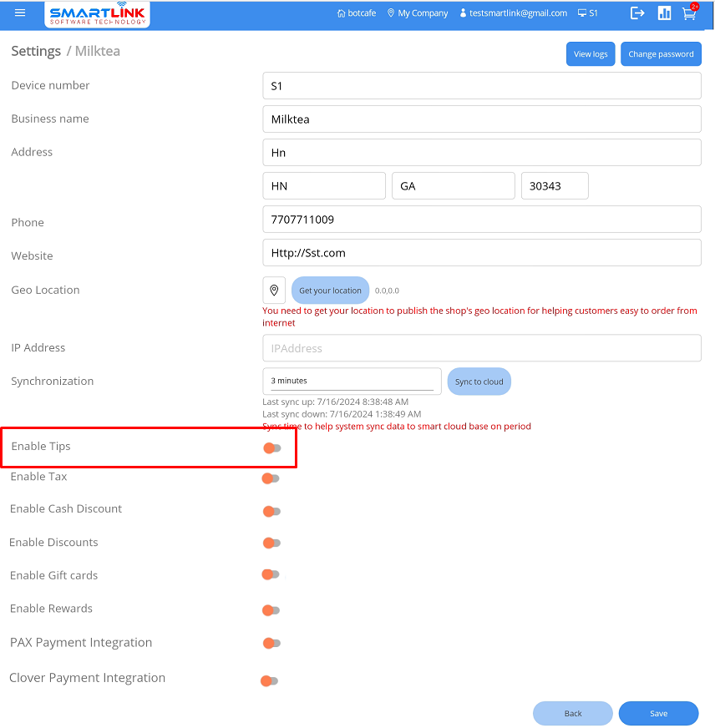The height and width of the screenshot is (728, 715).
Task: Switch on Enable Gift cards
Action: 271,574
